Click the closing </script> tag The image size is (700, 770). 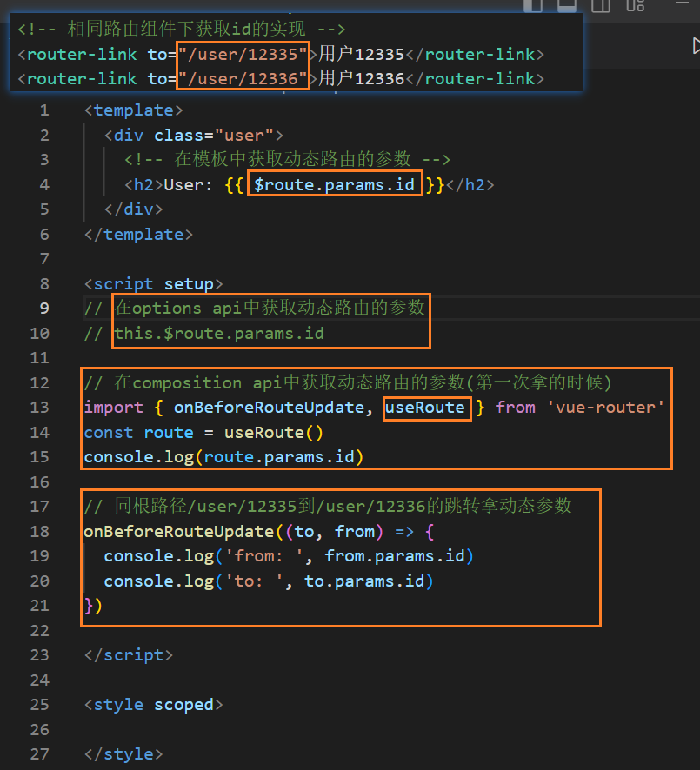(129, 655)
